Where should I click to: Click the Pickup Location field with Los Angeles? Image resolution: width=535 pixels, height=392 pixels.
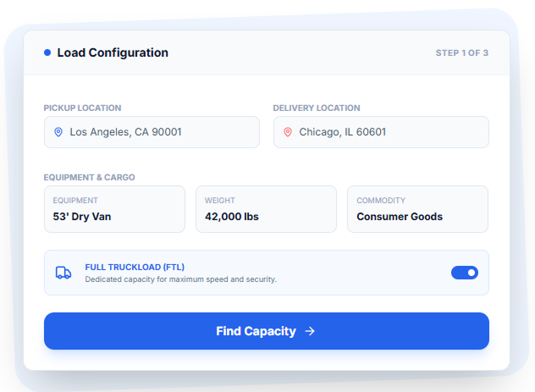pyautogui.click(x=152, y=132)
